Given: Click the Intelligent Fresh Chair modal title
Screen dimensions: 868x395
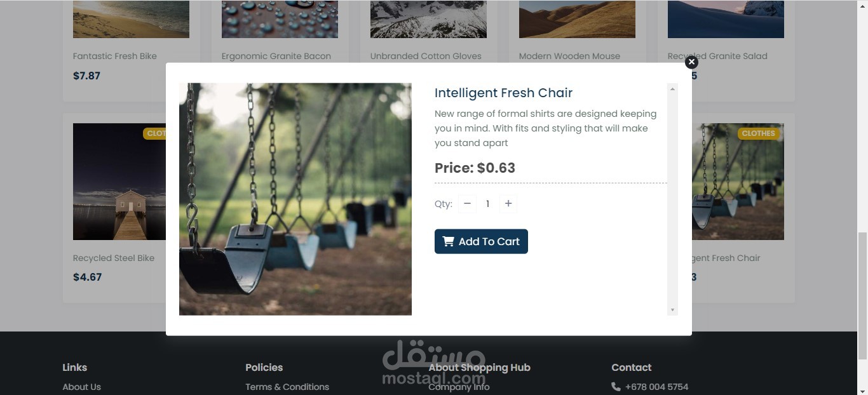Looking at the screenshot, I should (503, 93).
